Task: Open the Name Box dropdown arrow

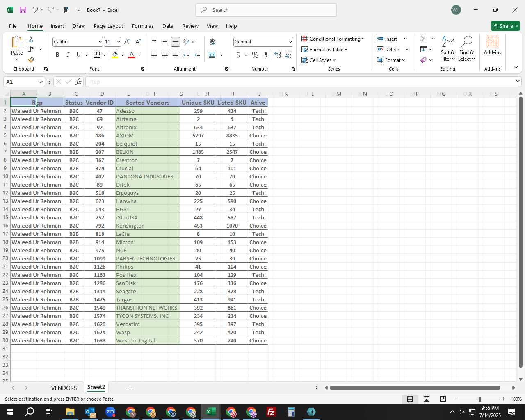Action: [40, 82]
